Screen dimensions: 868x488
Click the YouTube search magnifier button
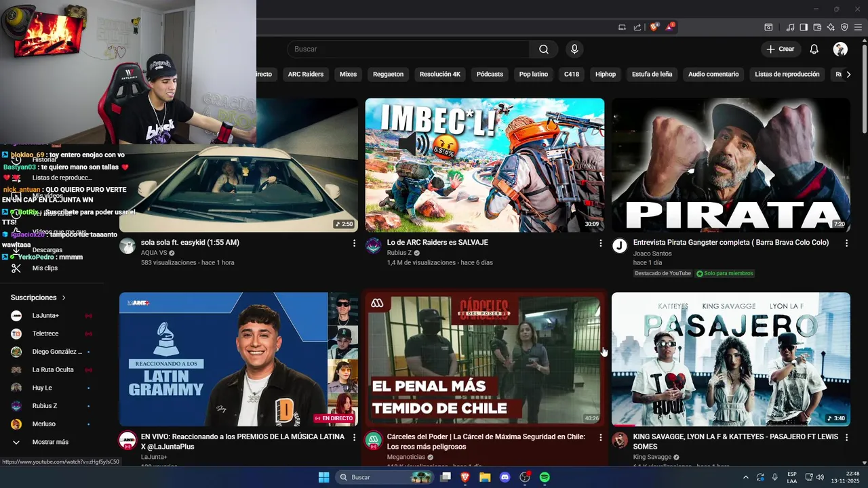coord(544,49)
